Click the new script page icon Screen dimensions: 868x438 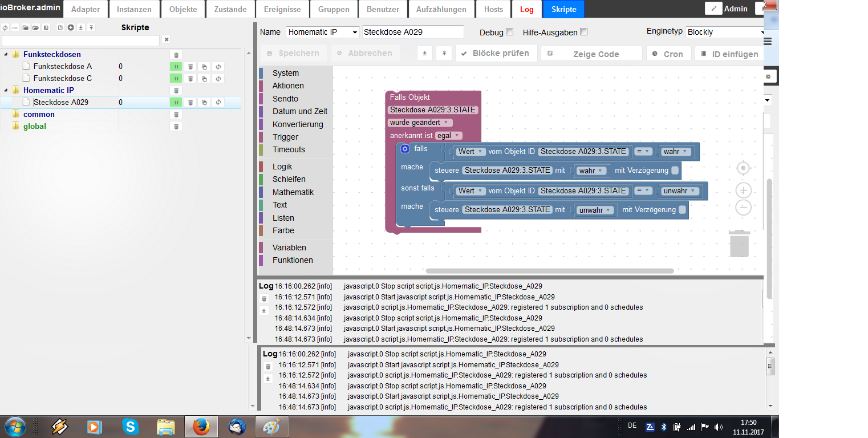tap(60, 27)
